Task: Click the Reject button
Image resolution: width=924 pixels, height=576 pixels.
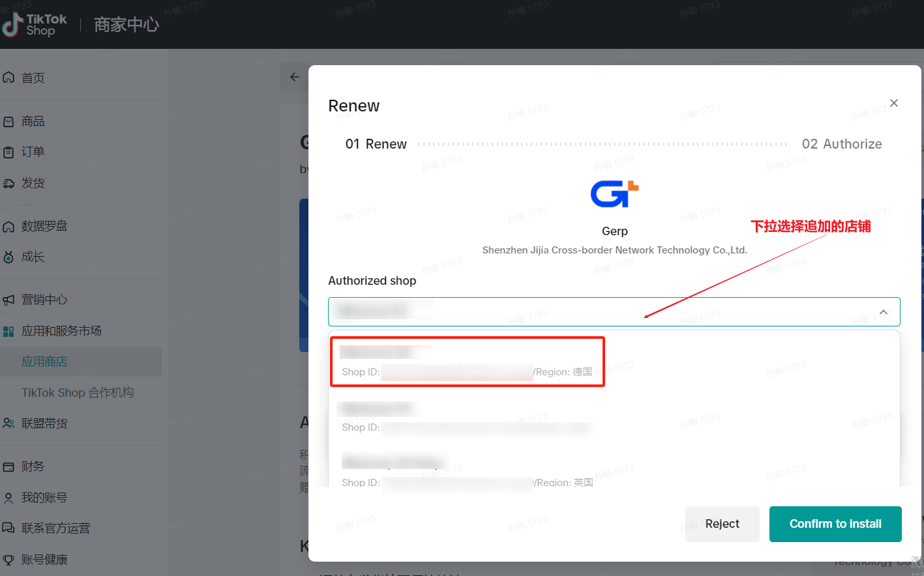Action: [x=723, y=524]
